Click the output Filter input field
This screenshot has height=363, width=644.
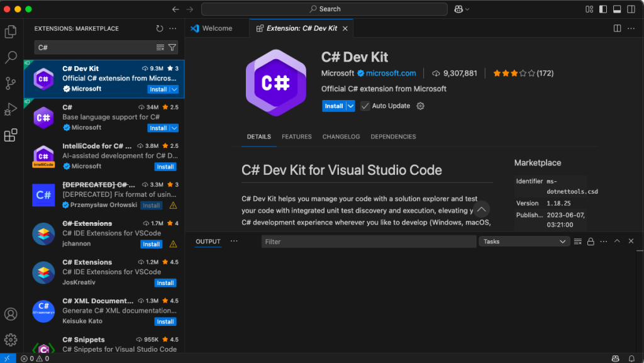[x=369, y=242]
